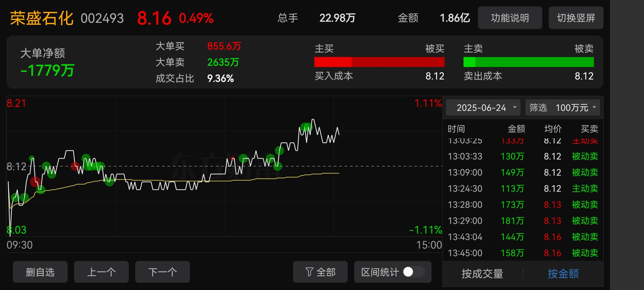This screenshot has height=290, width=644.
Task: Click the 主动卖 label at 13:24:30
Action: [x=585, y=189]
